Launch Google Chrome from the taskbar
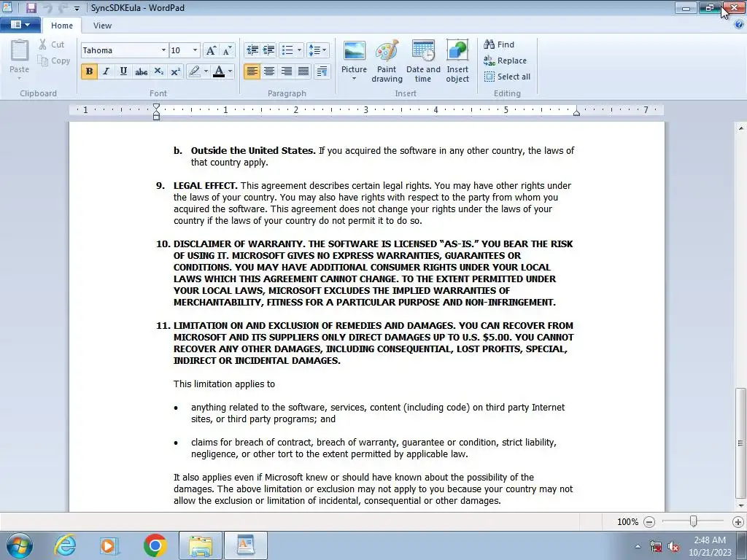 coord(155,545)
